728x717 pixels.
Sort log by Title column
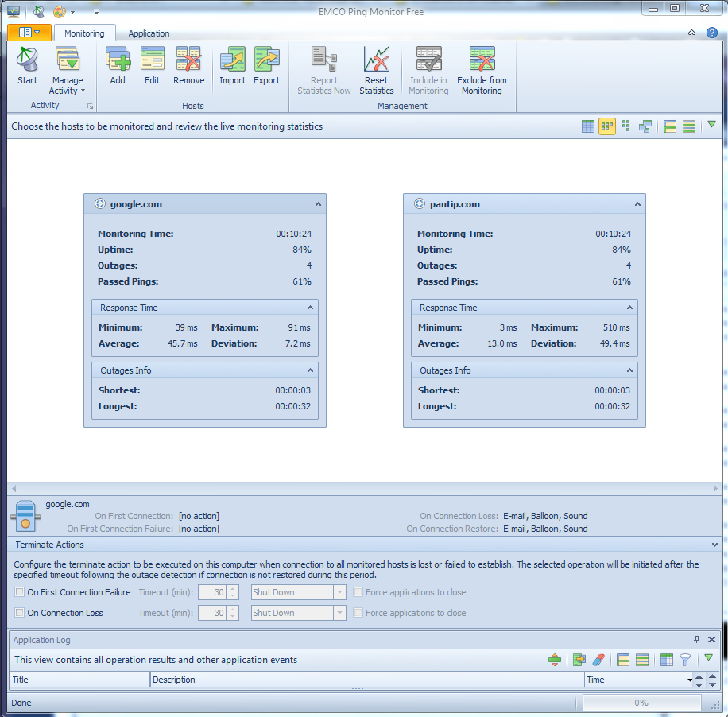pos(79,680)
